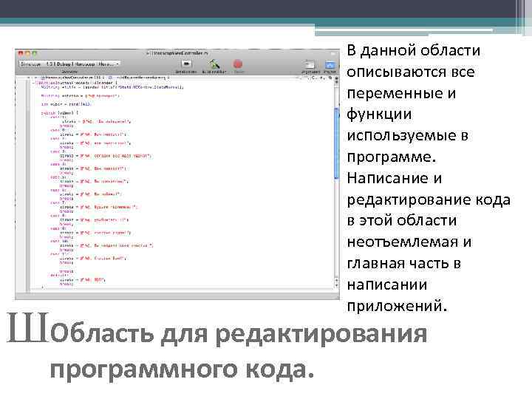The height and width of the screenshot is (399, 532).
Task: Click the scroll arrows at editor's bottom right
Action: 337,283
